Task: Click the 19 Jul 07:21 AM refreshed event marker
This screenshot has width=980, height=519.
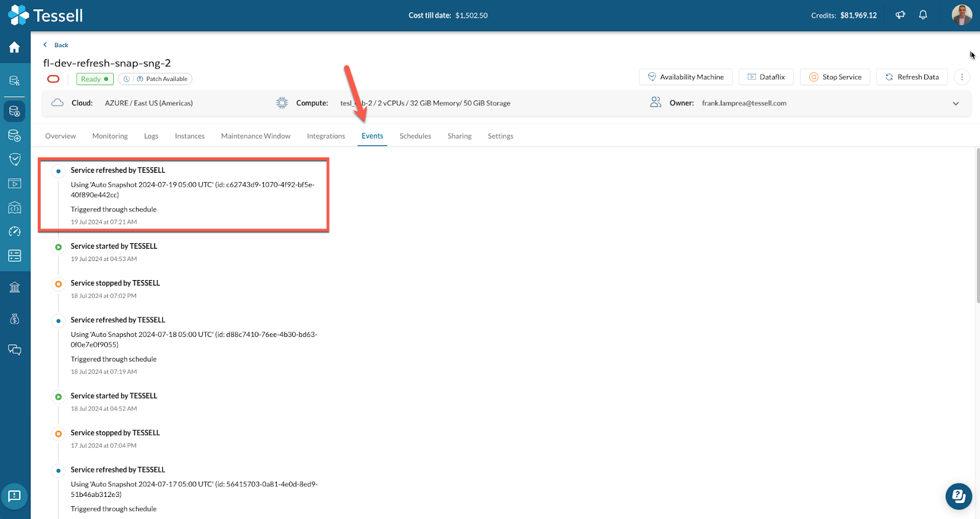Action: (58, 171)
